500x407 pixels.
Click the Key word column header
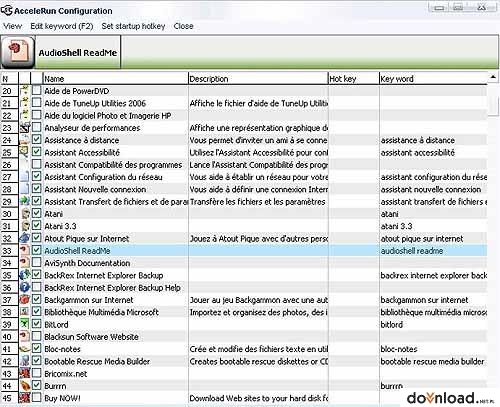click(x=433, y=79)
